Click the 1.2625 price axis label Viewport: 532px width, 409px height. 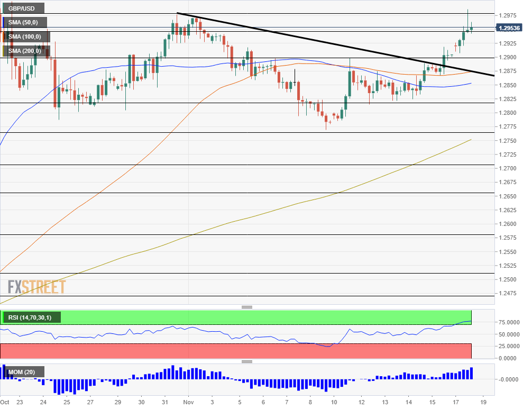click(508, 210)
